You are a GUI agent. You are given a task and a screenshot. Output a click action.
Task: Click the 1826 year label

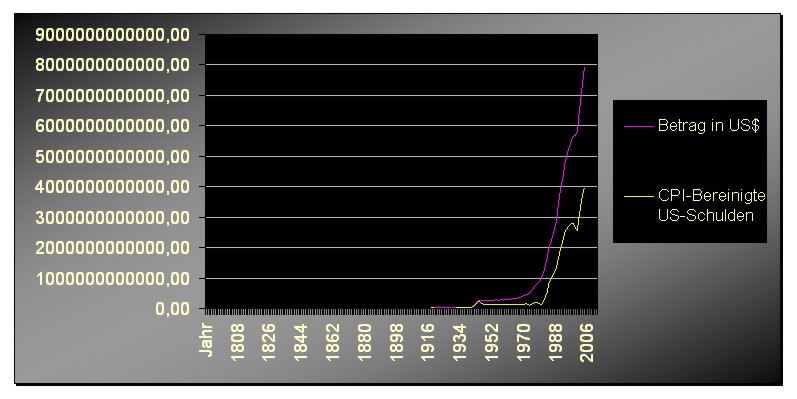coord(269,342)
